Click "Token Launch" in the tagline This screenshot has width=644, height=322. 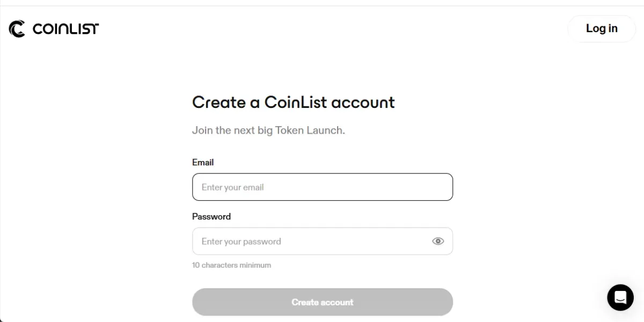coord(309,130)
